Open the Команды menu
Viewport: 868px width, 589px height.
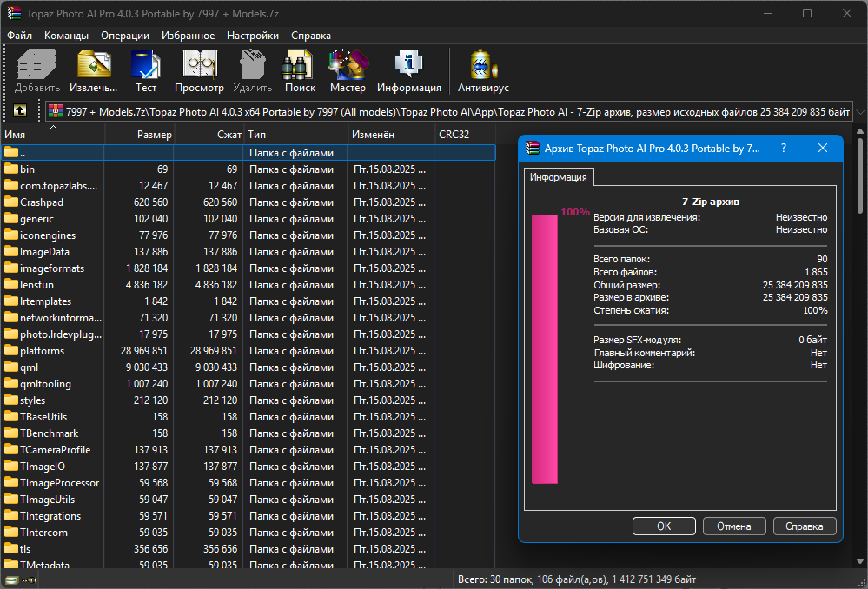tap(66, 36)
